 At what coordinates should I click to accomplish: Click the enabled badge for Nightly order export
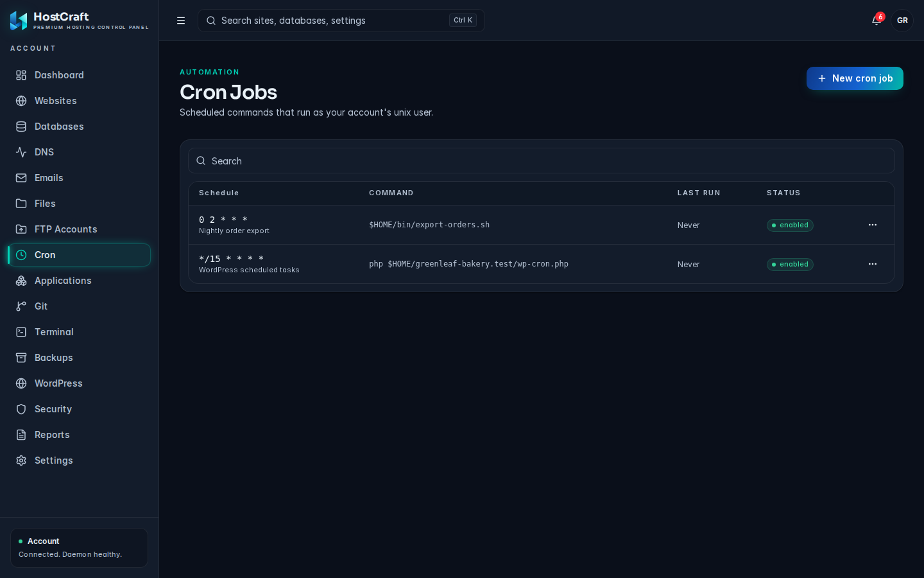pyautogui.click(x=790, y=225)
